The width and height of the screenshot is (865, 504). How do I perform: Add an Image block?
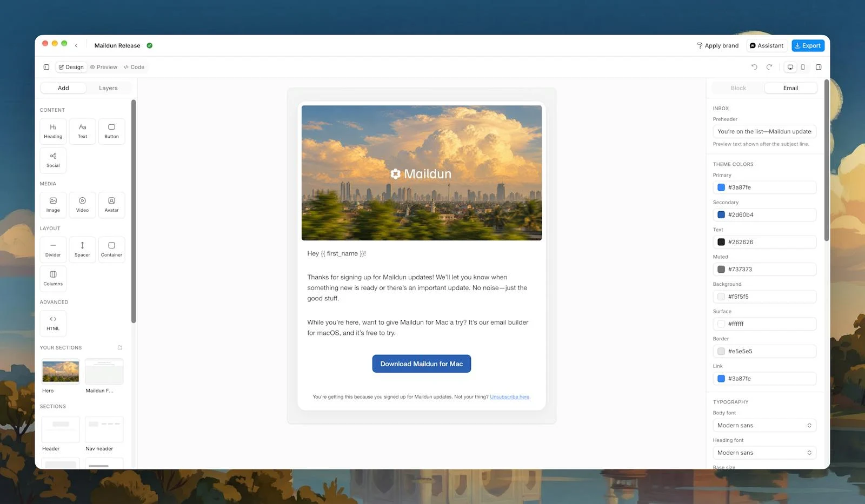(53, 205)
